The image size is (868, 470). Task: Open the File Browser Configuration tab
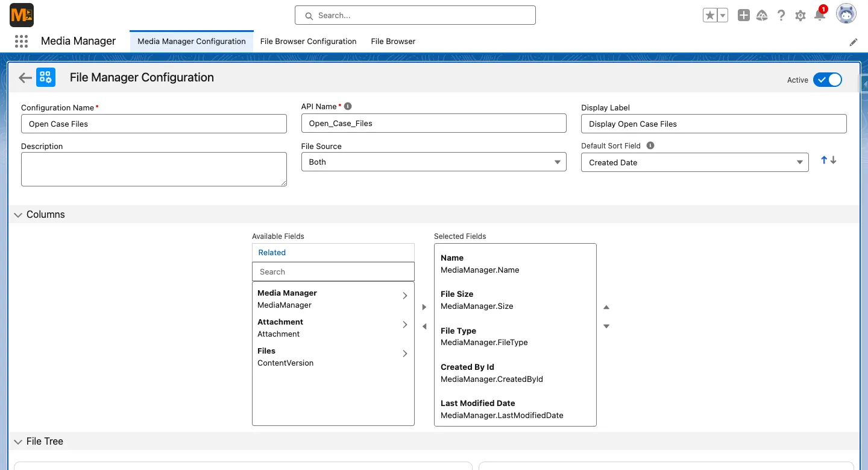308,41
